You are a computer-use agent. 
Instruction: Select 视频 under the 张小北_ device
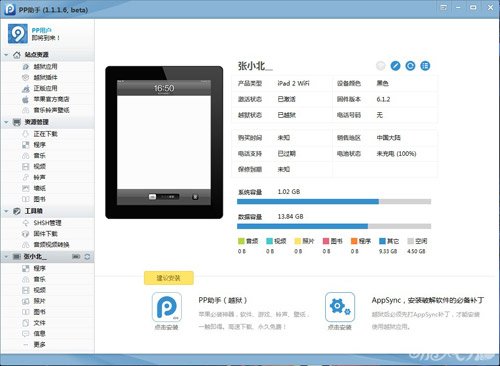pyautogui.click(x=39, y=290)
